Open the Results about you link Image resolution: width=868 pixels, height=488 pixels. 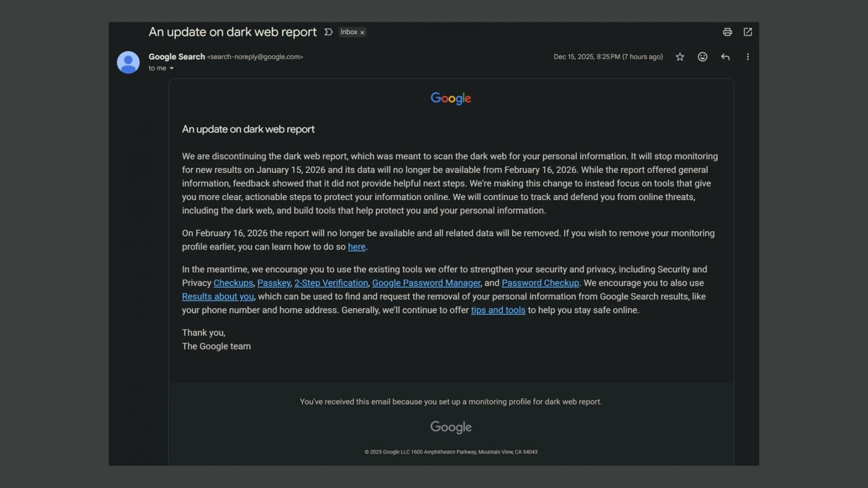pyautogui.click(x=217, y=297)
